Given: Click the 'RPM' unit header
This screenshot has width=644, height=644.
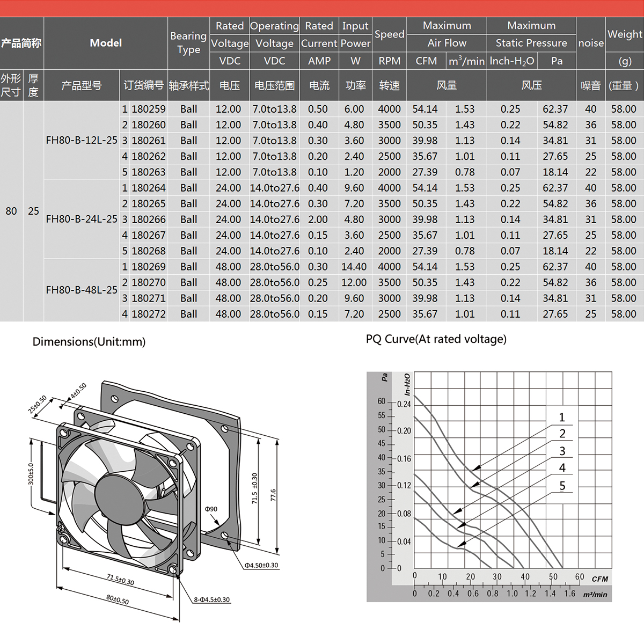Looking at the screenshot, I should click(389, 61).
